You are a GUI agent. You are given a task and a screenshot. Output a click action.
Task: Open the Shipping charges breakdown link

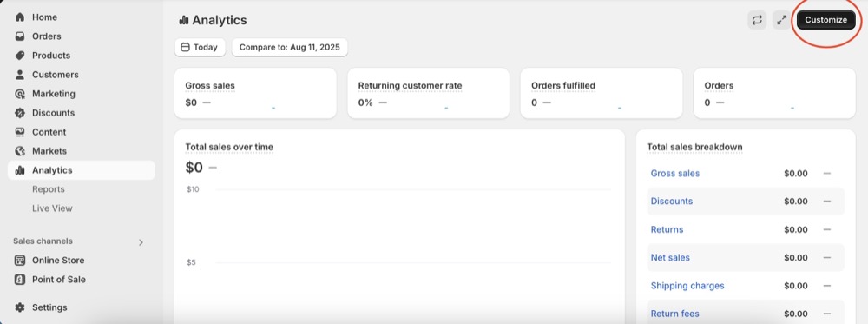pos(687,286)
